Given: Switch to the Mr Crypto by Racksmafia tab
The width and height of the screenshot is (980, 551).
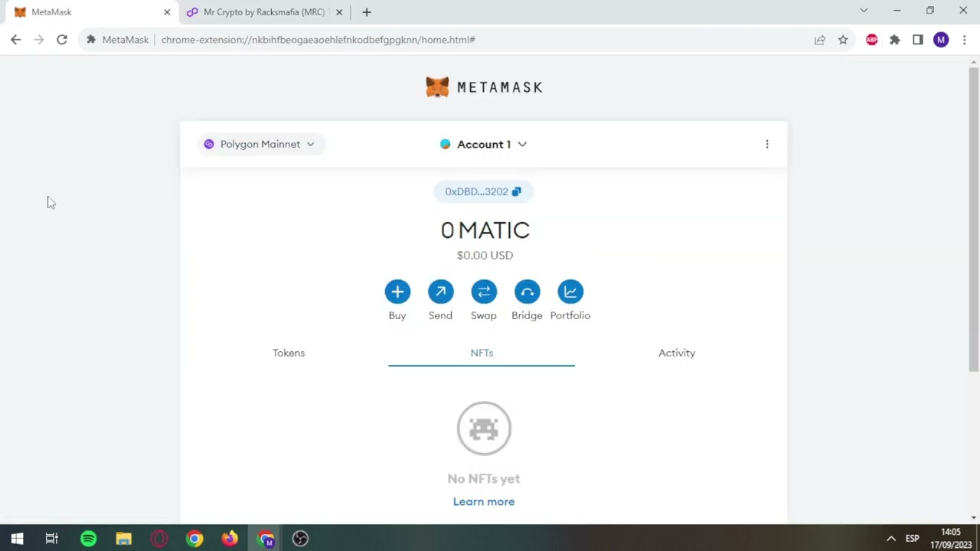Looking at the screenshot, I should coord(265,12).
